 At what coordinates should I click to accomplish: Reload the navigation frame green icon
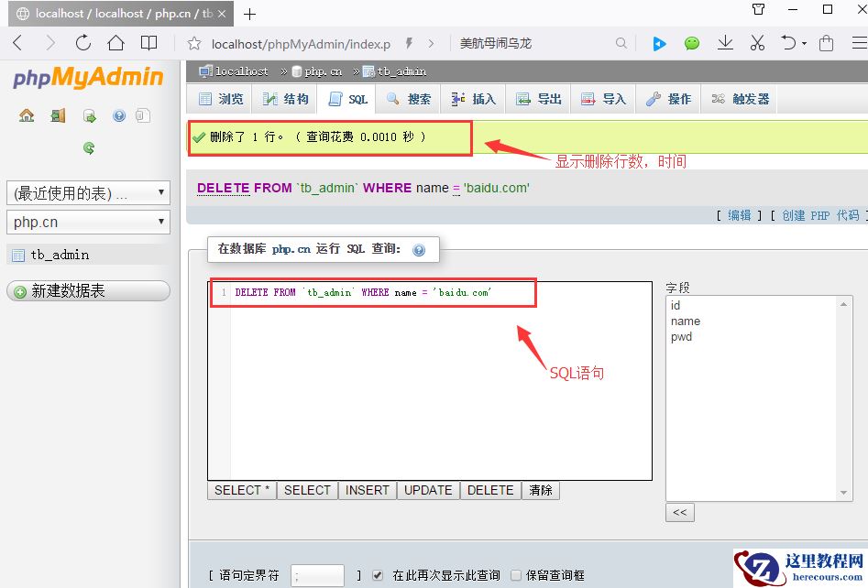pyautogui.click(x=89, y=147)
